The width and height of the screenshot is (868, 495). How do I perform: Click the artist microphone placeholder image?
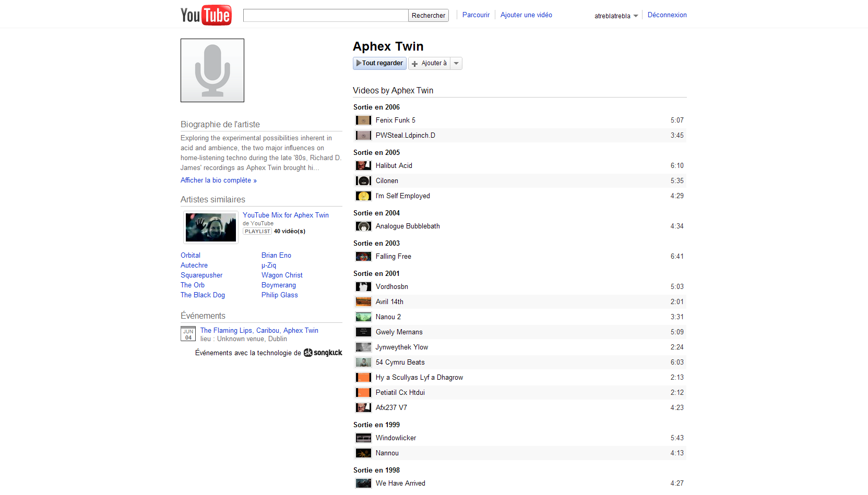[212, 70]
